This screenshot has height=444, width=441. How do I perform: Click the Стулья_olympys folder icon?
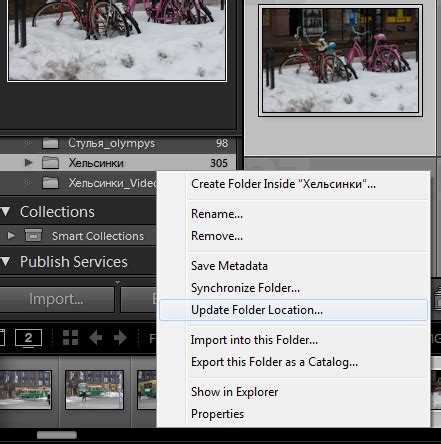[x=50, y=143]
